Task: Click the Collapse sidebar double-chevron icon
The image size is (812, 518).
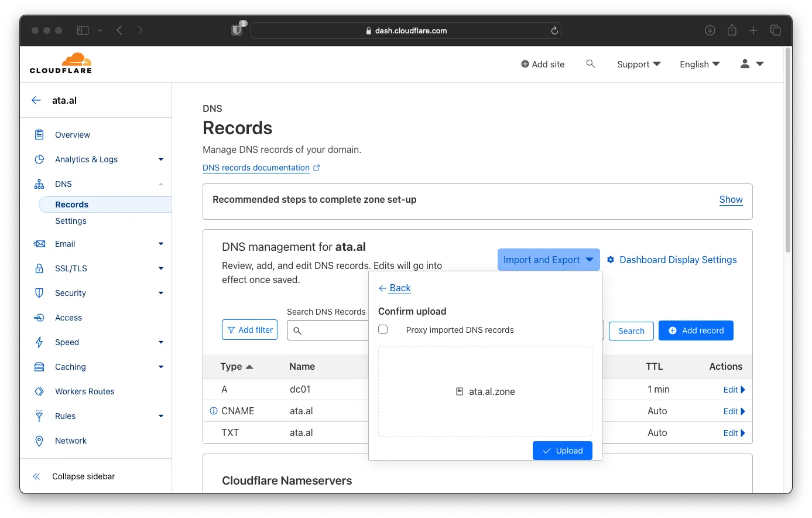Action: click(x=36, y=476)
